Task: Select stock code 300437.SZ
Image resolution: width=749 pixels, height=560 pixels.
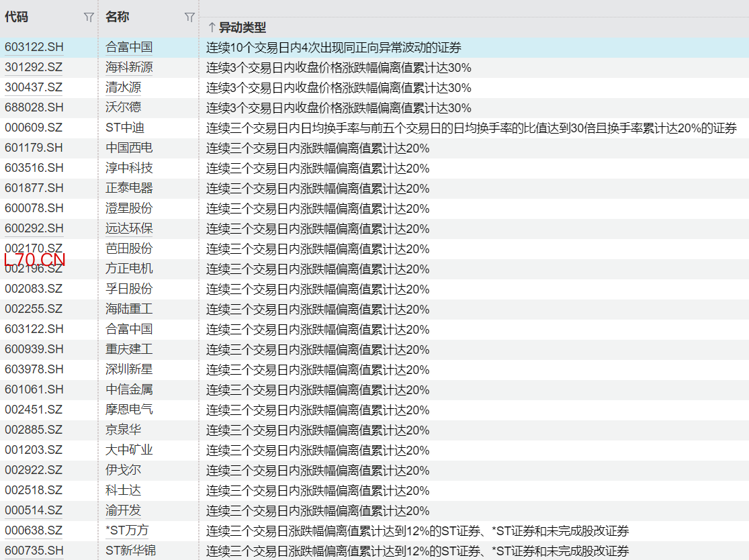Action: (34, 87)
